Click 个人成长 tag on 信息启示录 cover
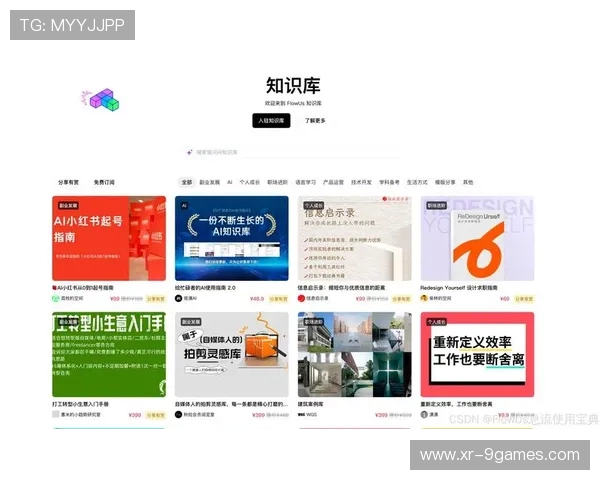Viewport: 600px width, 480px height. click(x=314, y=206)
